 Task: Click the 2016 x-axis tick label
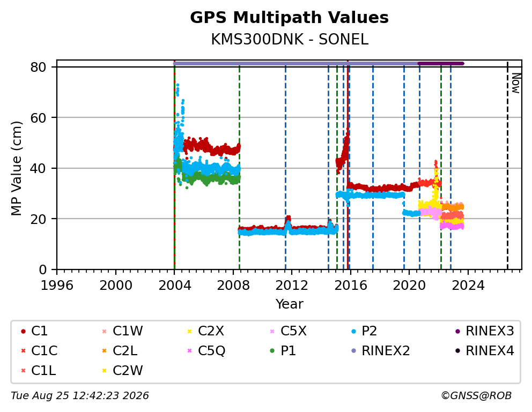[351, 286]
